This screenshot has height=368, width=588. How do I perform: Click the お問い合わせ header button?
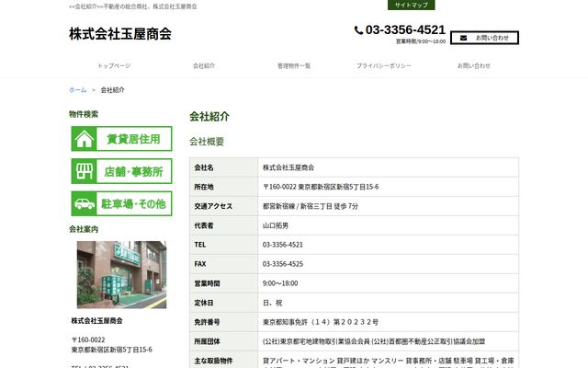point(484,38)
